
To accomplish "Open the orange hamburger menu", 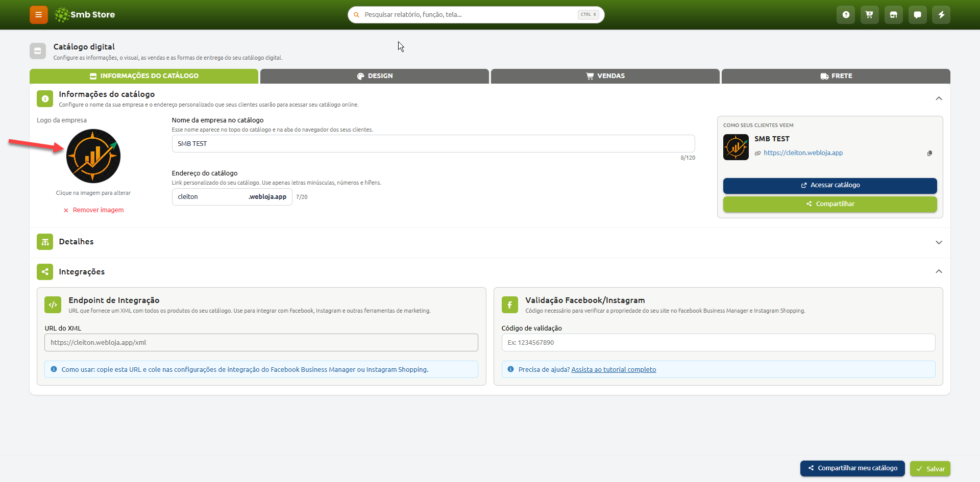I will [38, 15].
